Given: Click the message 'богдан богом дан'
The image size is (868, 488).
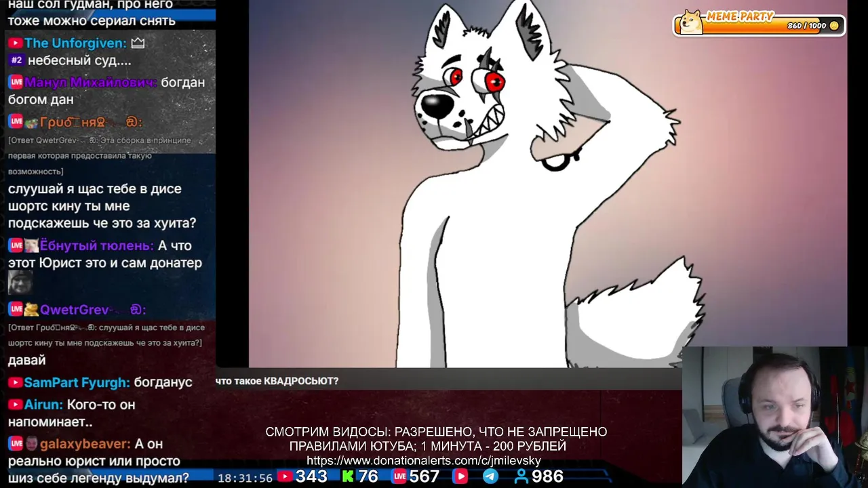Looking at the screenshot, I should 106,91.
